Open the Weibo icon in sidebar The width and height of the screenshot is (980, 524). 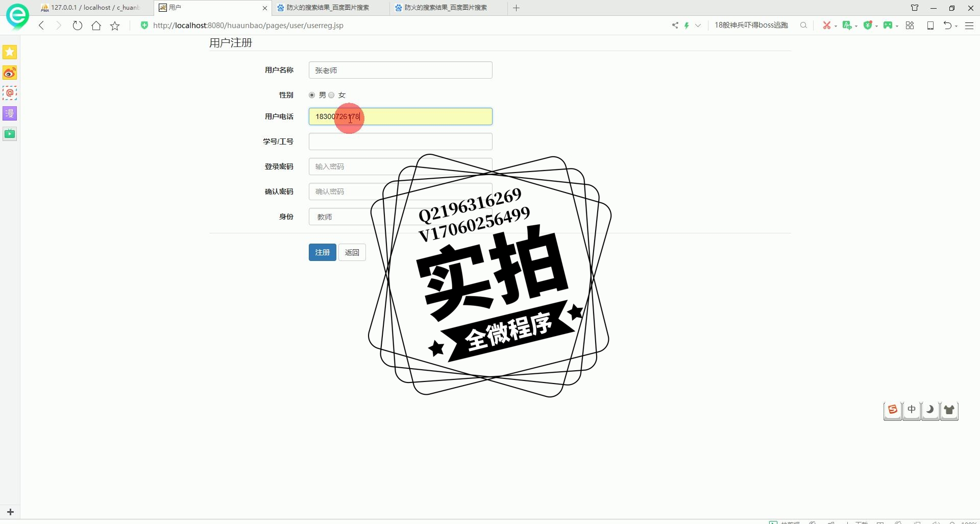(10, 73)
